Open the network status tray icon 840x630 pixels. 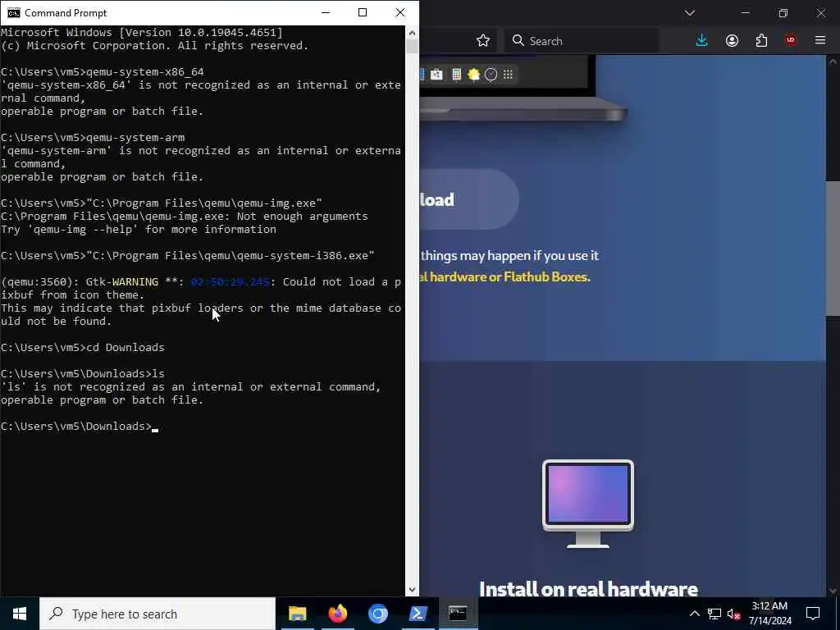tap(714, 614)
